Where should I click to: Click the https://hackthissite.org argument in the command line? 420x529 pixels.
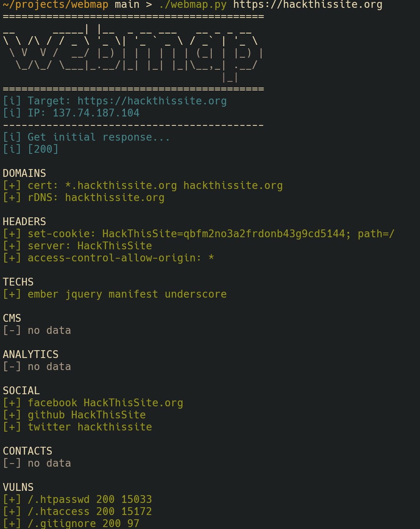(x=308, y=5)
